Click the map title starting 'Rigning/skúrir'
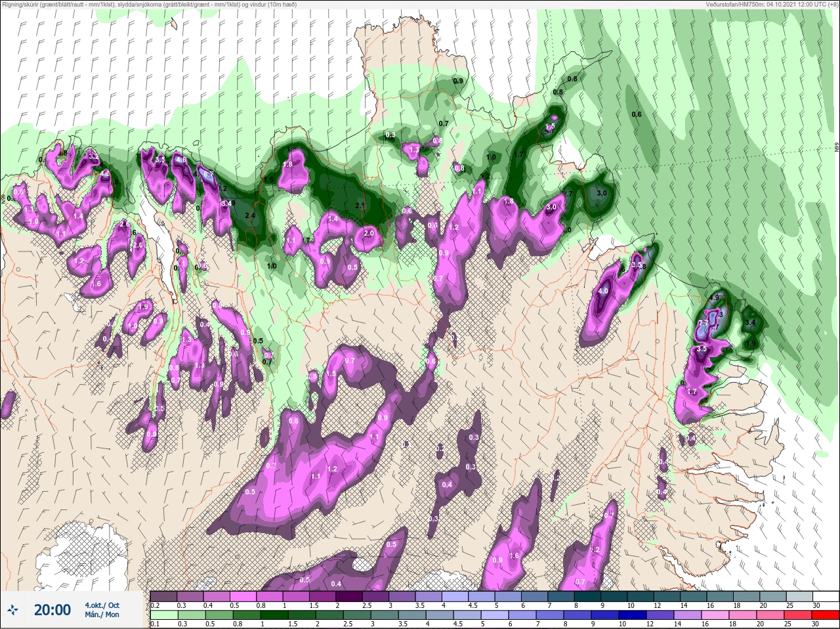 [149, 5]
